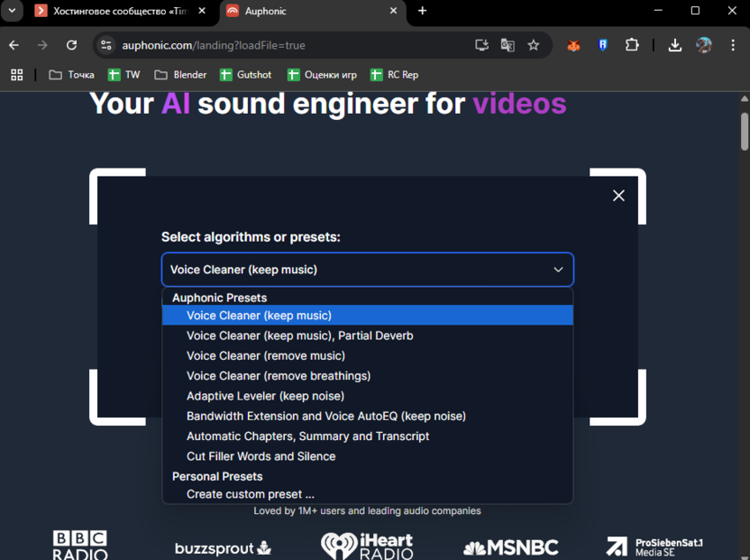Open a new browser tab
Viewport: 750px width, 560px height.
423,11
